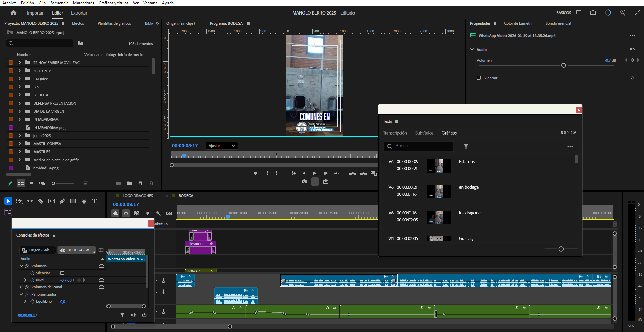
Task: Select the Pen tool
Action: coord(62,201)
